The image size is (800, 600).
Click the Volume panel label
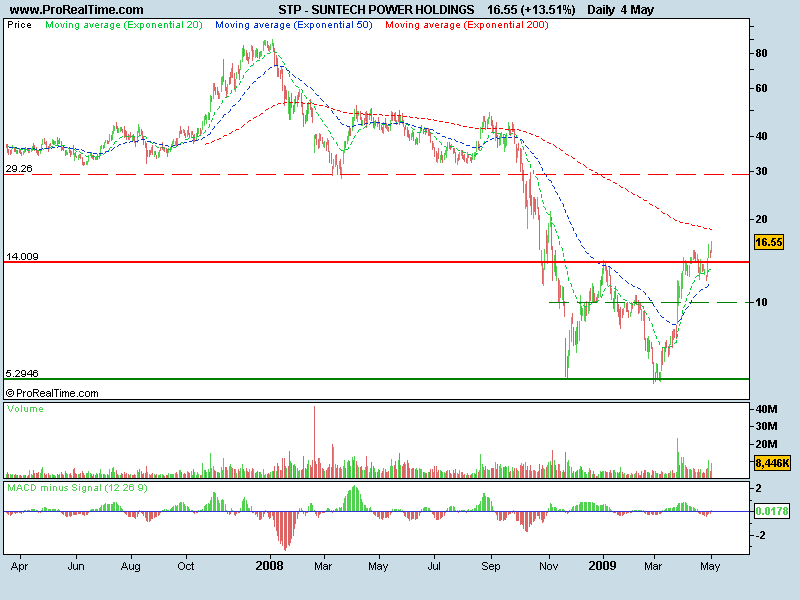tap(26, 409)
